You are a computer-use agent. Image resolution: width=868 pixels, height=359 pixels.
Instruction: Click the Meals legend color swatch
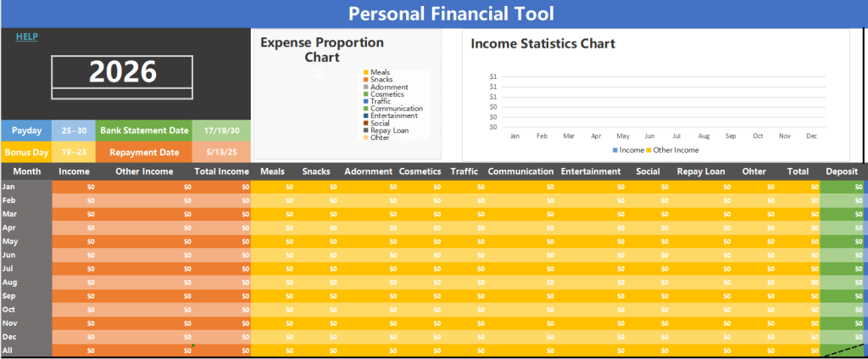pyautogui.click(x=366, y=72)
